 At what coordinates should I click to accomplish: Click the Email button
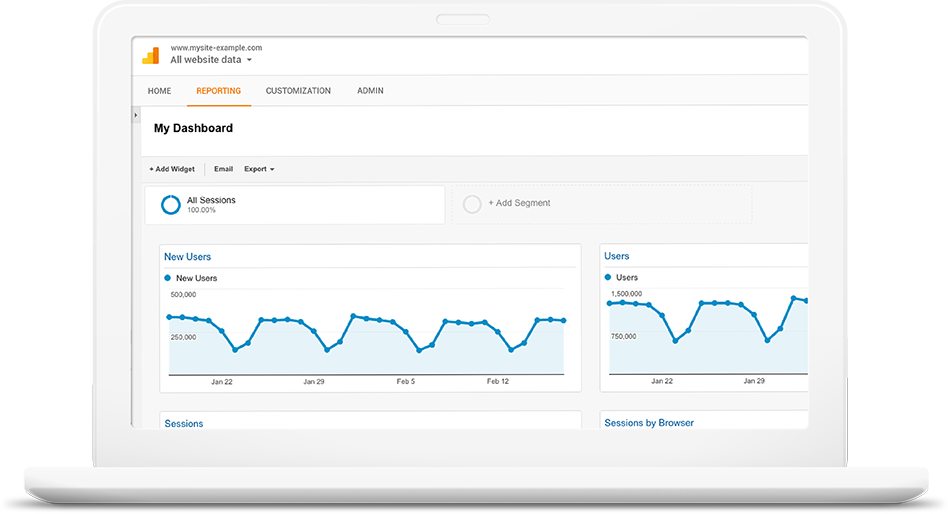pos(223,169)
